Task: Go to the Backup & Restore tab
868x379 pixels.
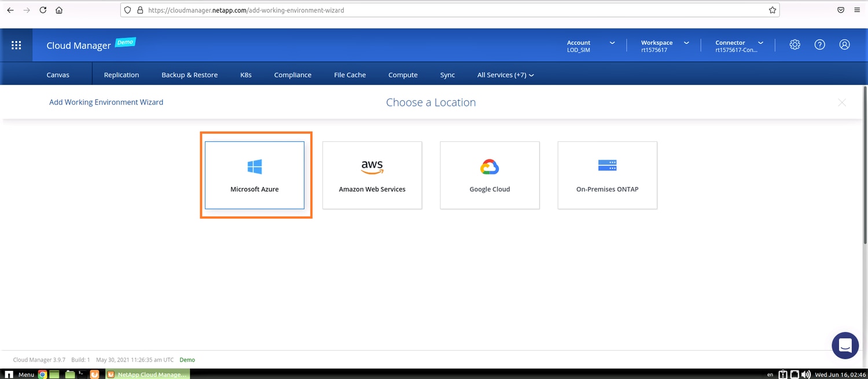Action: point(189,75)
